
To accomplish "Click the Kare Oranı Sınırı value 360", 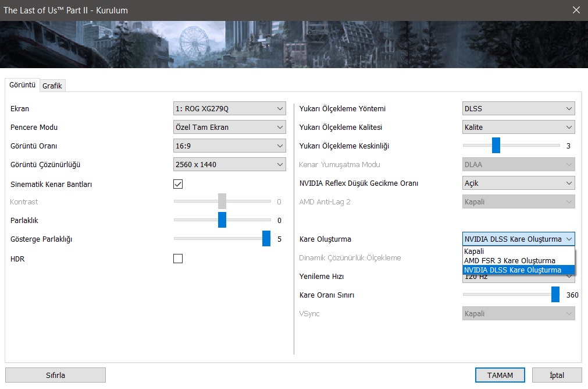I will (x=572, y=295).
